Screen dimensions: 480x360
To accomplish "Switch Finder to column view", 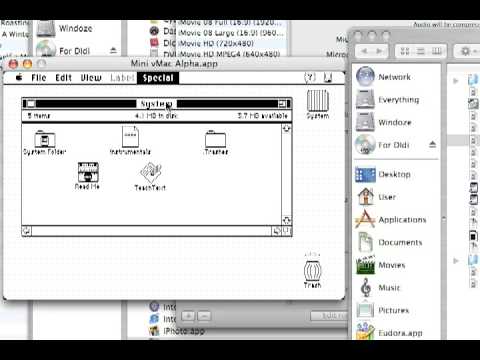I will [436, 51].
